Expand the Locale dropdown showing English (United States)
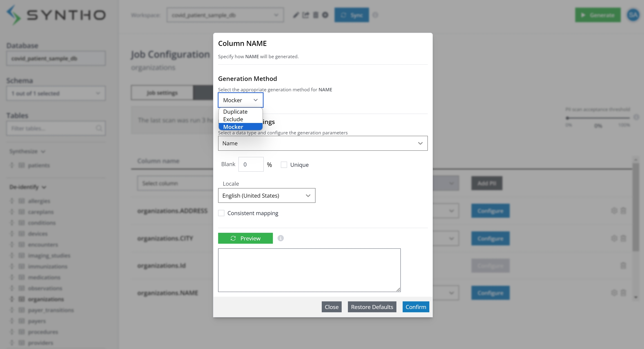Screen dimensions: 644x349 pos(266,196)
